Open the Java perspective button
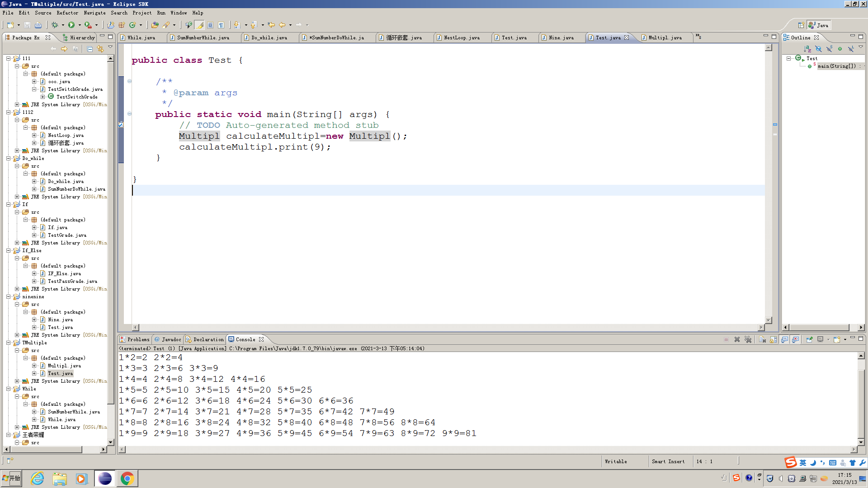Viewport: 868px width, 488px height. pos(819,25)
